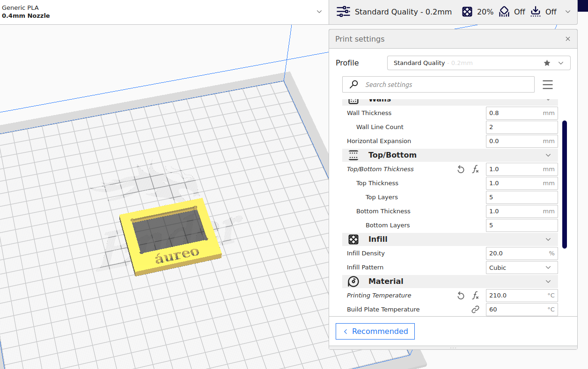The image size is (588, 369).
Task: Edit the Bottom Layers field
Action: 522,225
